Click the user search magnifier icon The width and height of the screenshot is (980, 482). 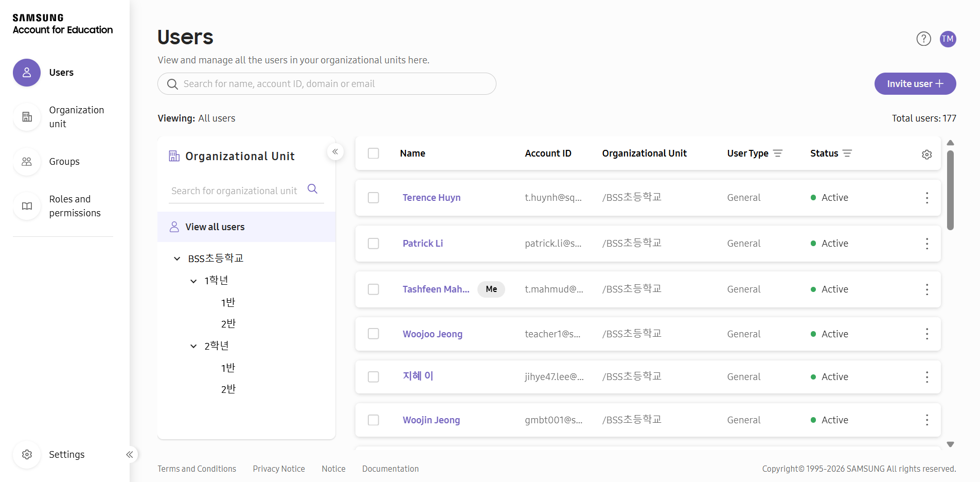tap(172, 84)
